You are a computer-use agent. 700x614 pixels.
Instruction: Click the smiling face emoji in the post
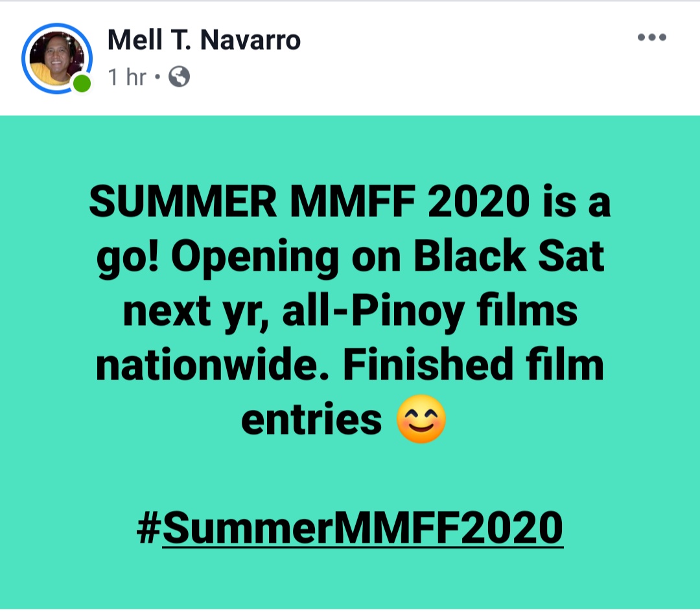[x=423, y=419]
